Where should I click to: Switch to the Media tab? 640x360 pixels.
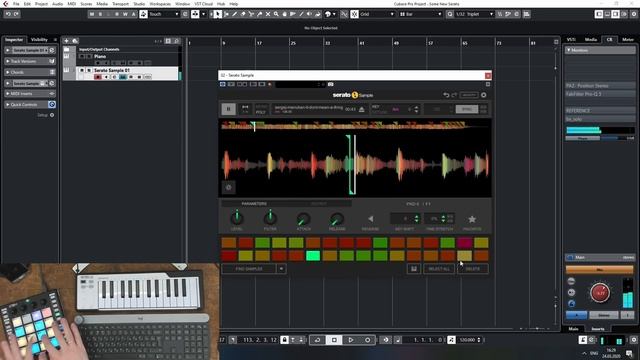[591, 40]
